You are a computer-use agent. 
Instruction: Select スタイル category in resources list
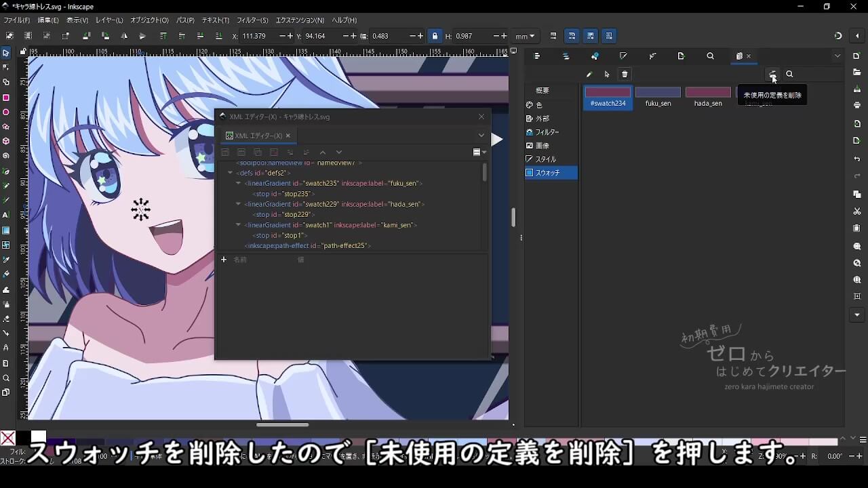[551, 159]
